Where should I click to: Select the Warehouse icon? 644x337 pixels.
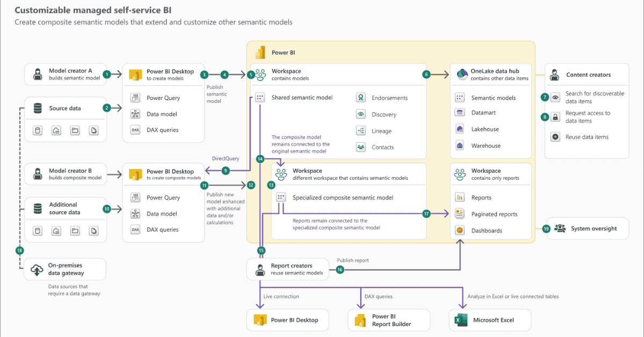[460, 145]
